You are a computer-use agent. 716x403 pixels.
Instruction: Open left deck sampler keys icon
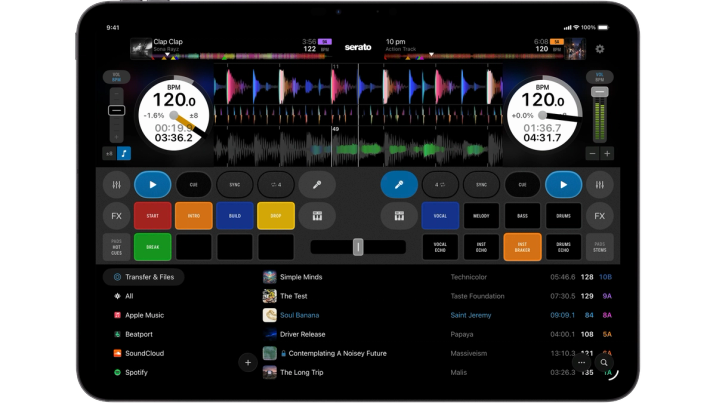[317, 215]
